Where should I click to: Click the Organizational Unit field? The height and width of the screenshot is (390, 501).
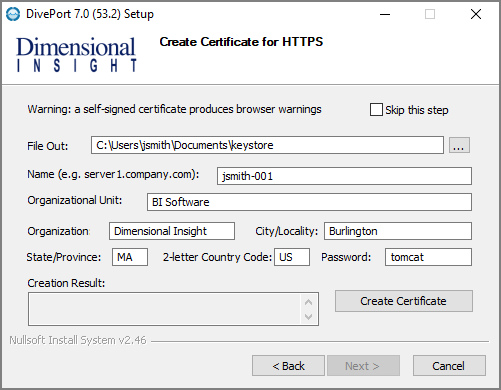[309, 202]
